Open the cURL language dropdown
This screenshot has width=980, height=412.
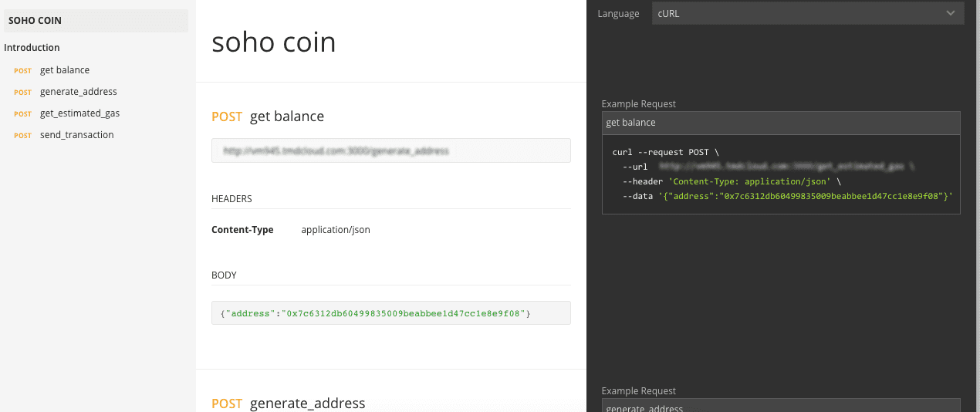coord(807,13)
